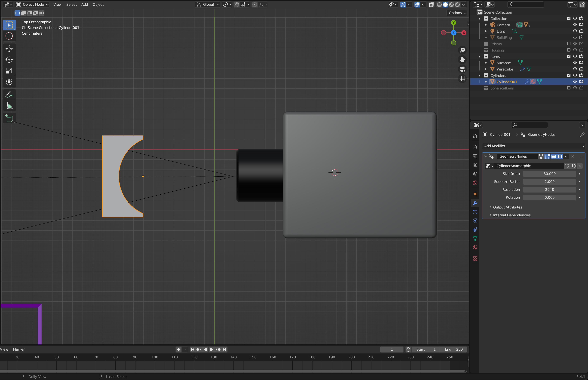Toggle orthographic grid view icon
Viewport: 588px width, 380px height.
tap(462, 79)
